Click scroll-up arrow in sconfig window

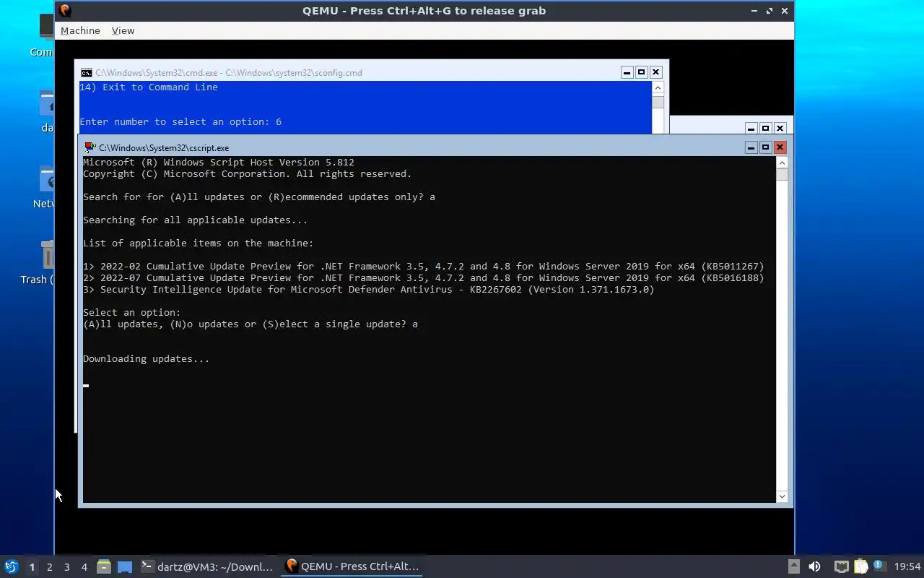click(658, 87)
